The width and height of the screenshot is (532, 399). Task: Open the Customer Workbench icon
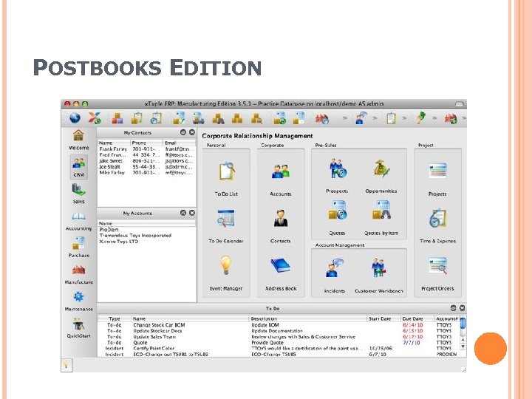pos(378,268)
